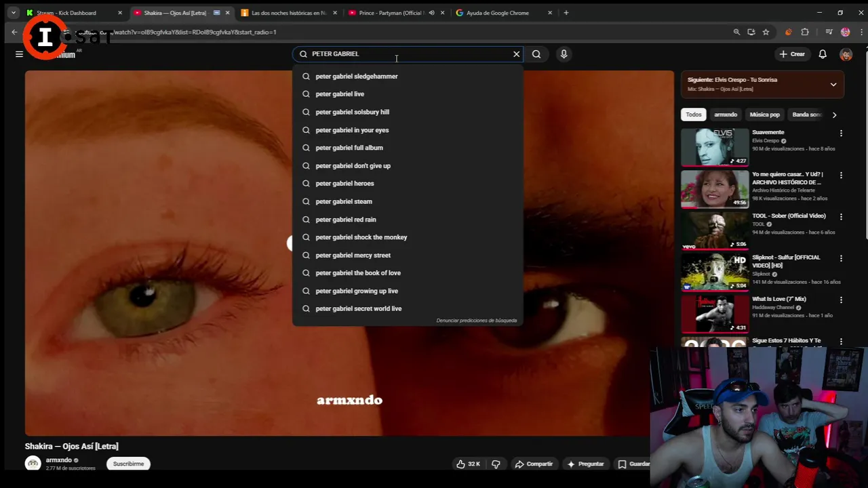The image size is (868, 488).
Task: Open the notifications bell
Action: click(823, 54)
